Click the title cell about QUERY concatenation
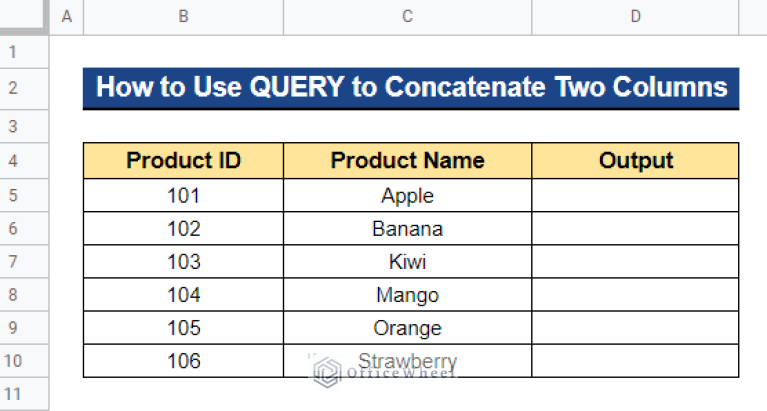 tap(411, 89)
